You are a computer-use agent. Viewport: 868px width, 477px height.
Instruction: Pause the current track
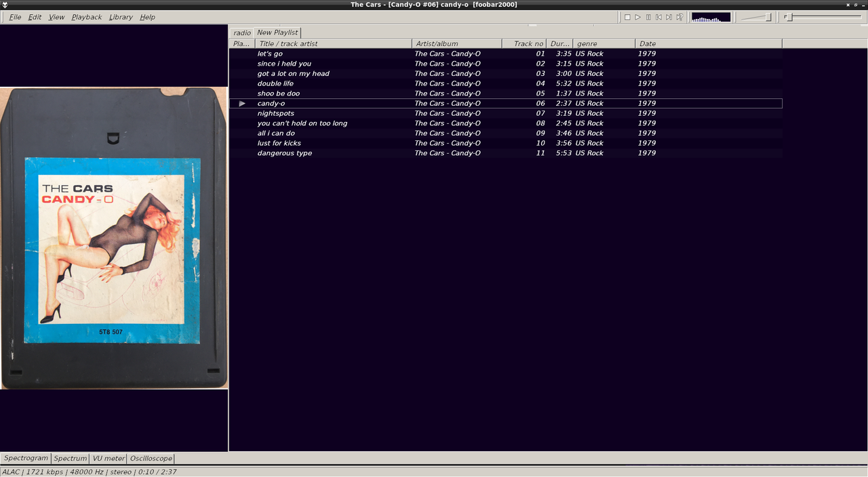point(648,17)
